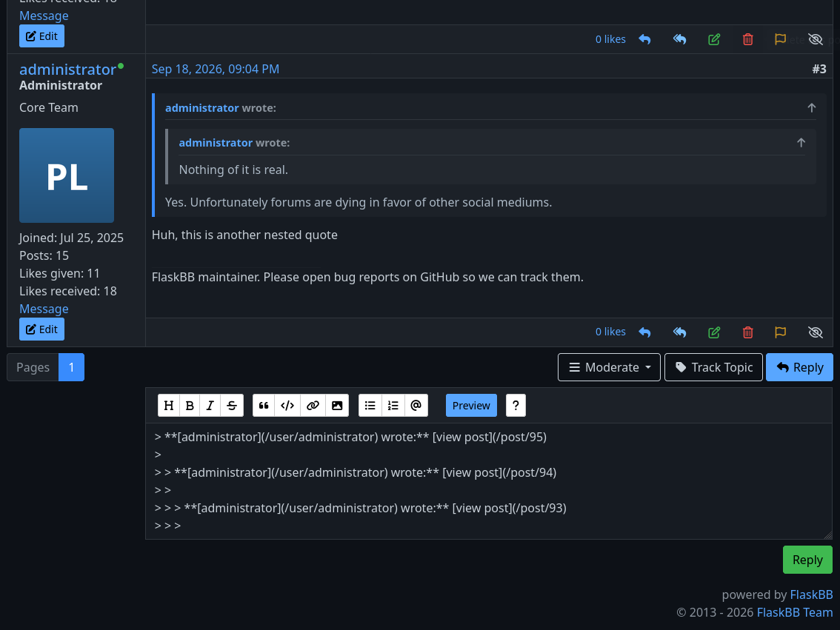
Task: Insert a code block with the code icon
Action: (287, 405)
